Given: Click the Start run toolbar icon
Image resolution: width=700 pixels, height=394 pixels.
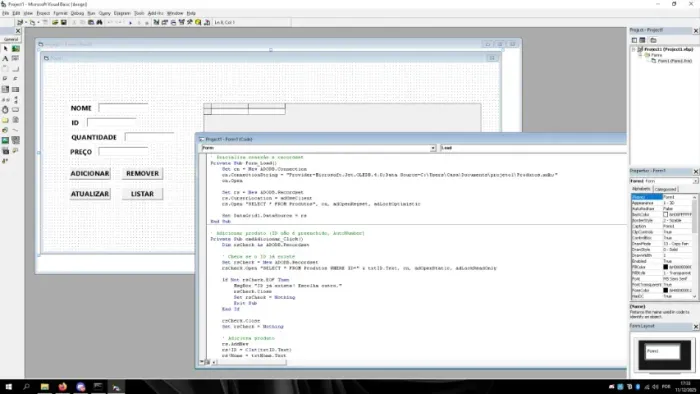Looking at the screenshot, I should 130,22.
